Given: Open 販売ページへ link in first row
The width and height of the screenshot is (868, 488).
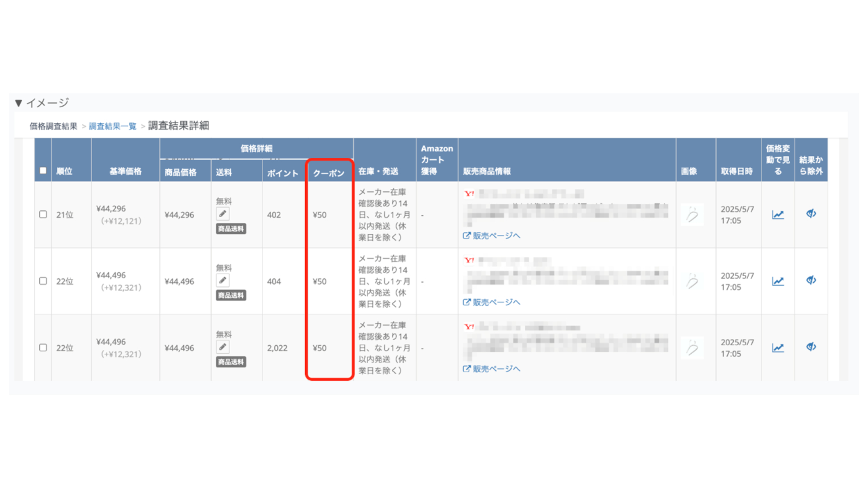Looking at the screenshot, I should click(x=491, y=235).
